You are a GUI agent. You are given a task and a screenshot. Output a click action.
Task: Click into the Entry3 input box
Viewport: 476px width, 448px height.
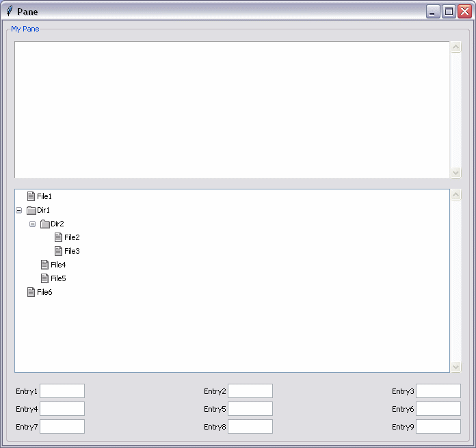point(438,391)
